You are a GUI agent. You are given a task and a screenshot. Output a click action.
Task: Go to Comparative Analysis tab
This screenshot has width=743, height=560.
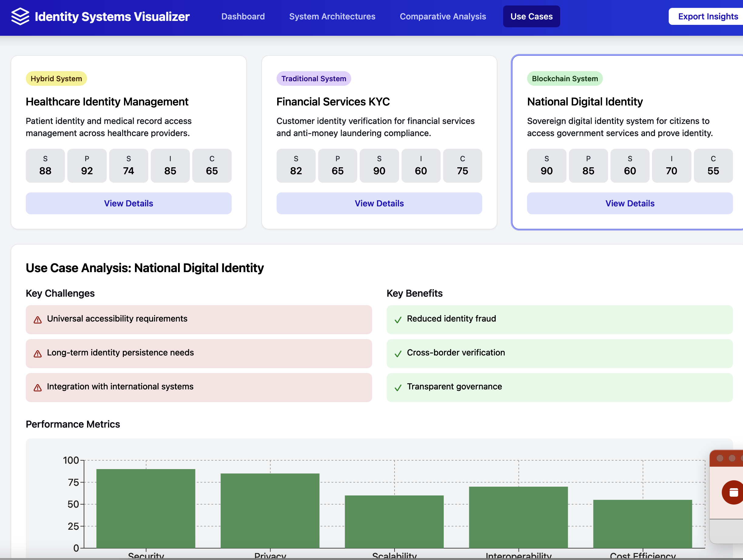point(442,16)
